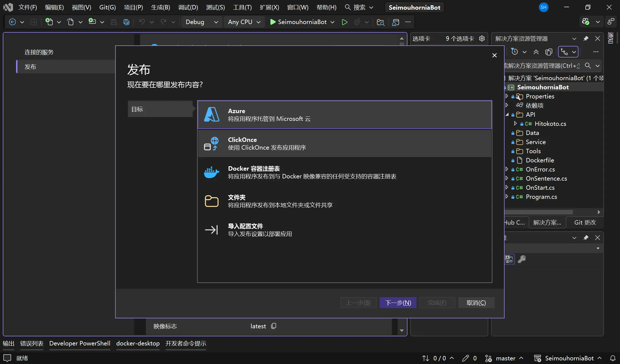Viewport: 620px width, 364px height.
Task: Click the Next step button
Action: 398,303
